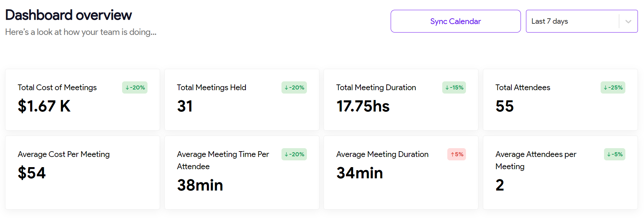The image size is (644, 219).
Task: Click the chevron on the date range selector
Action: pyautogui.click(x=628, y=21)
